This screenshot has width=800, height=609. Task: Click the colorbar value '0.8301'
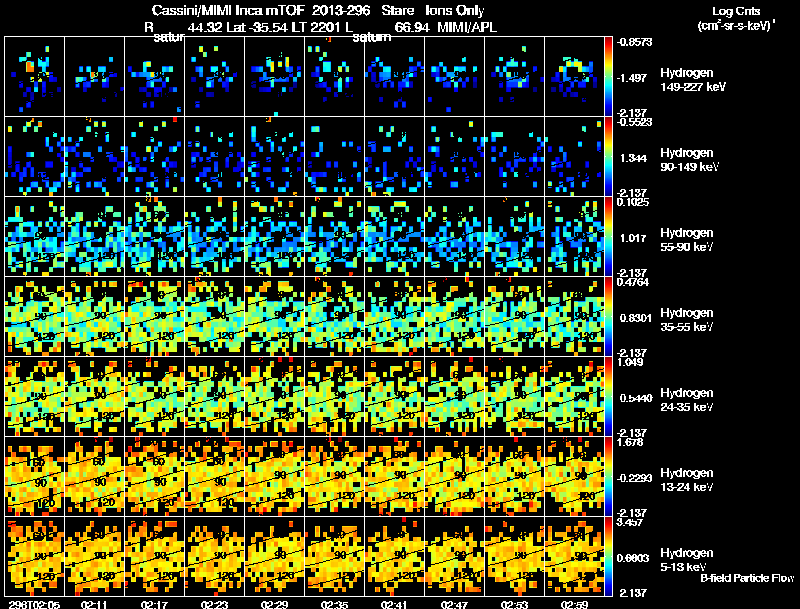click(636, 318)
